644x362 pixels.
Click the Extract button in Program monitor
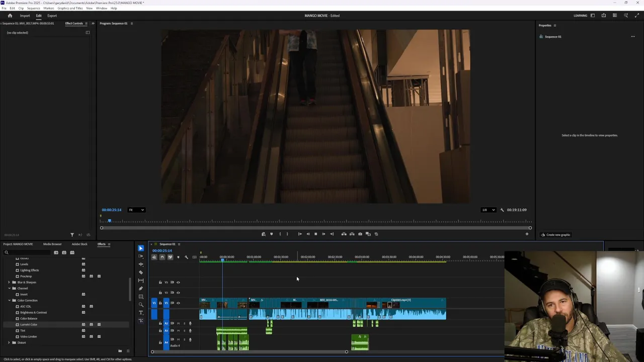(352, 234)
